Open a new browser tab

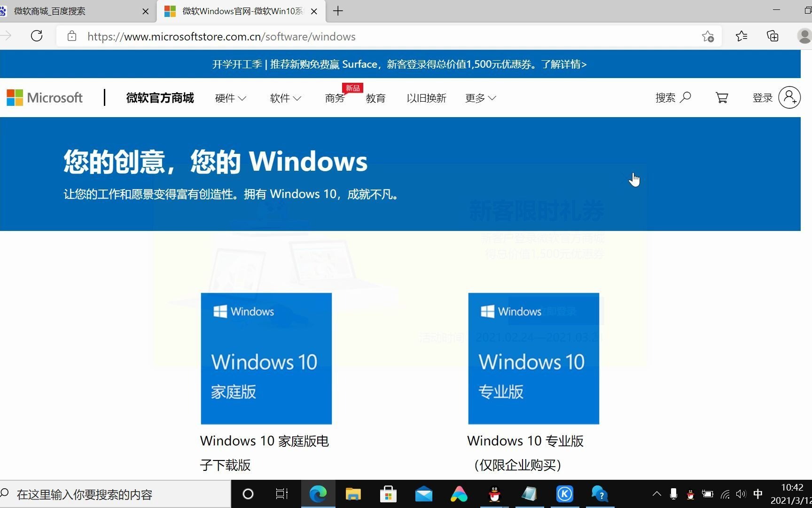click(x=338, y=11)
